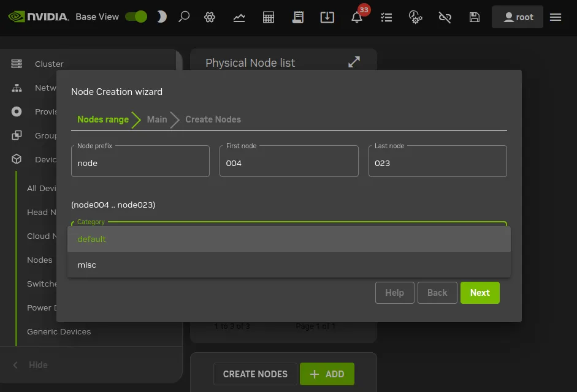Select misc category option

(x=289, y=265)
